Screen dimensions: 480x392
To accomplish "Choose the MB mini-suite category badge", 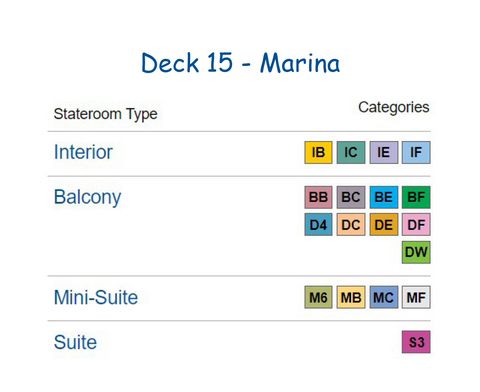I will [x=351, y=297].
